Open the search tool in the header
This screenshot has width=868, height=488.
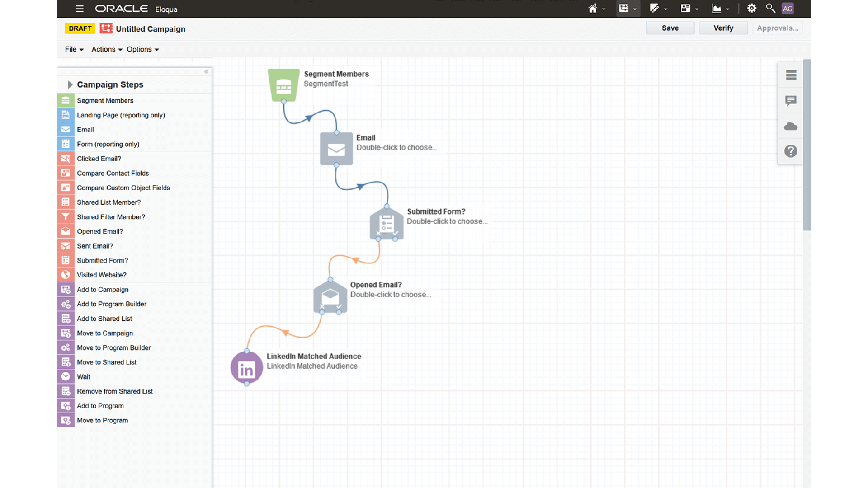click(770, 8)
